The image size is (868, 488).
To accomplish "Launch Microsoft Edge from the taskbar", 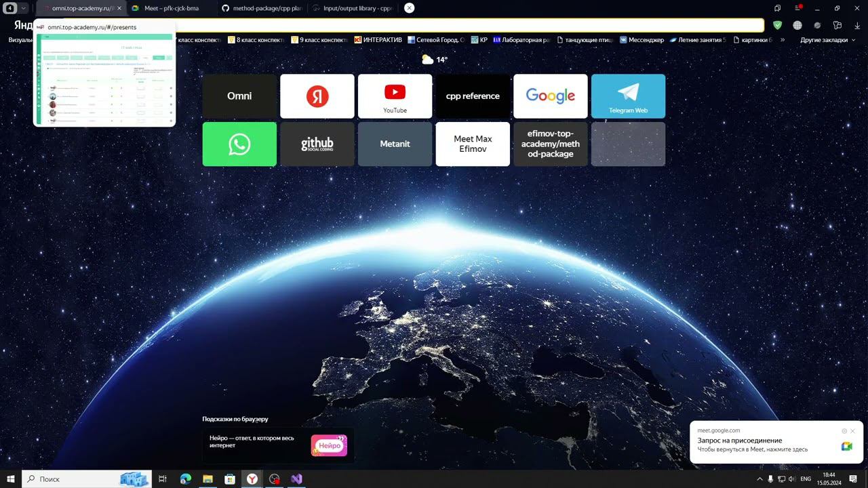I will 185,479.
